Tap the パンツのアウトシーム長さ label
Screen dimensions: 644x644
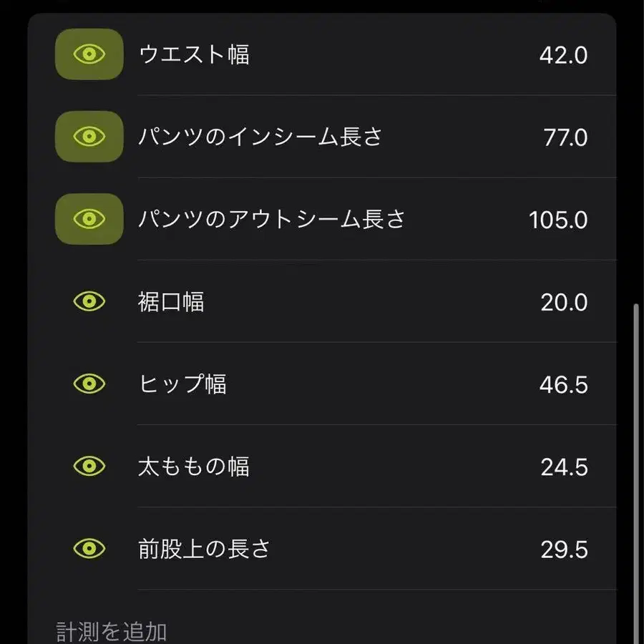(x=272, y=220)
